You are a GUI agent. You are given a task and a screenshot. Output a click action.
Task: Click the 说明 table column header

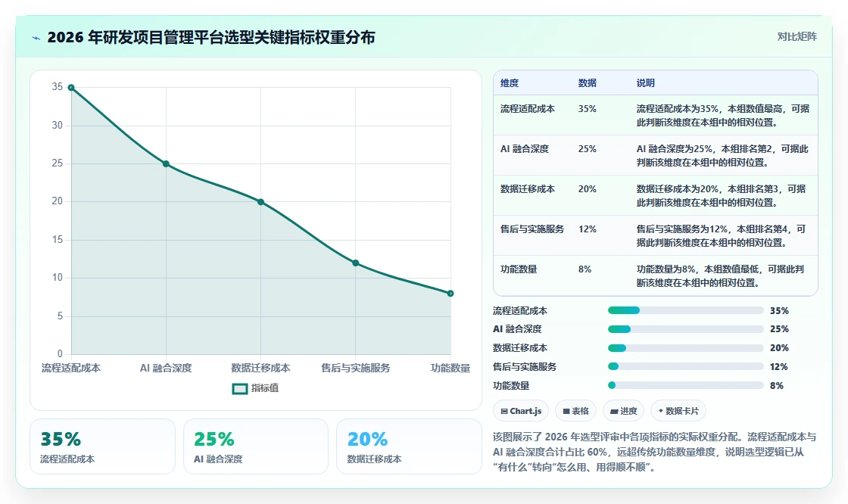tap(646, 82)
